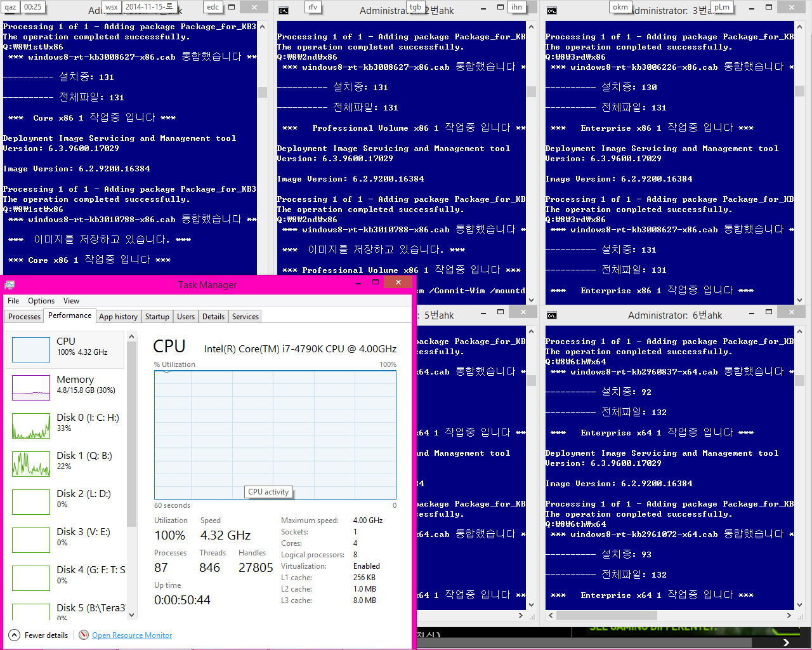Image resolution: width=812 pixels, height=650 pixels.
Task: Select Disk 0 (I: C: H:) in the sidebar
Action: (x=66, y=425)
